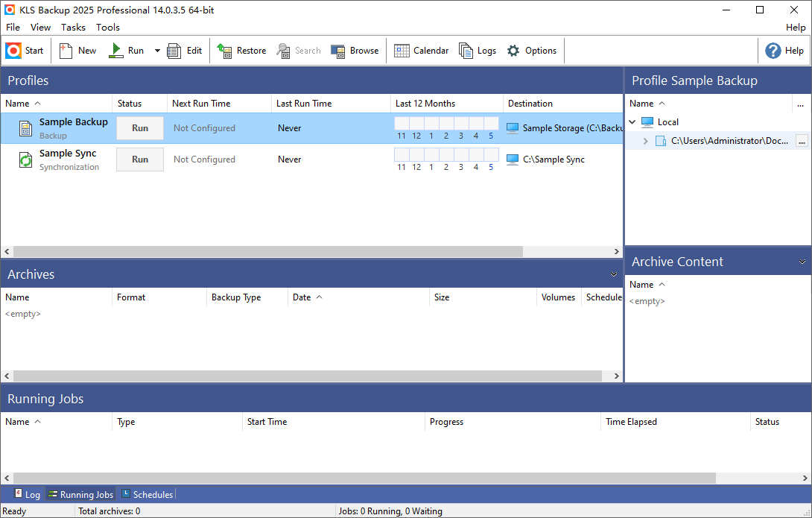Viewport: 812px width, 518px height.
Task: Open the Logs viewer
Action: coord(478,50)
